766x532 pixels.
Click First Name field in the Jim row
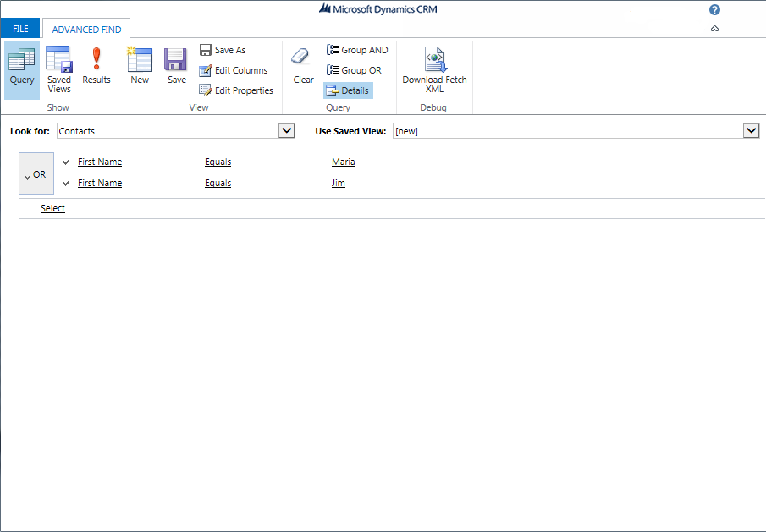pos(100,183)
